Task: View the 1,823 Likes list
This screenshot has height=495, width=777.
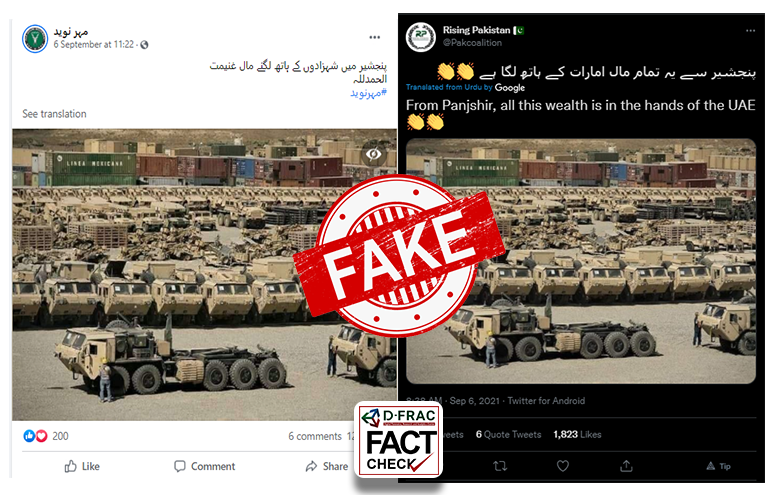Action: (x=577, y=435)
